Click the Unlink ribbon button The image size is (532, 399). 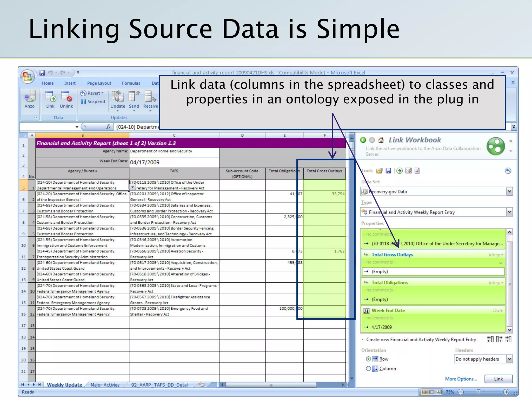coord(66,99)
